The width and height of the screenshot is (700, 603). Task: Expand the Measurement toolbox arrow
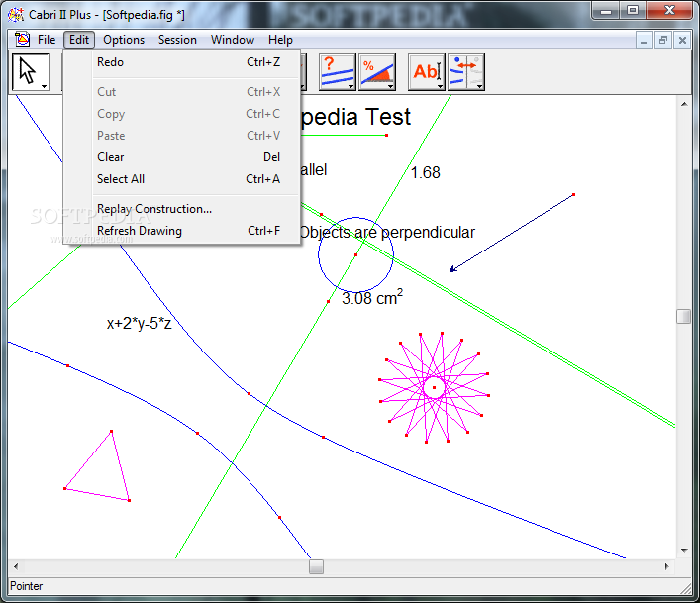pos(391,86)
